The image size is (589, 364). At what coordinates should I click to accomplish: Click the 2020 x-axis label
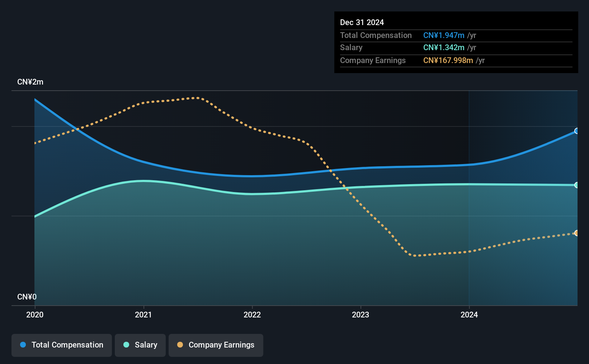(x=35, y=315)
